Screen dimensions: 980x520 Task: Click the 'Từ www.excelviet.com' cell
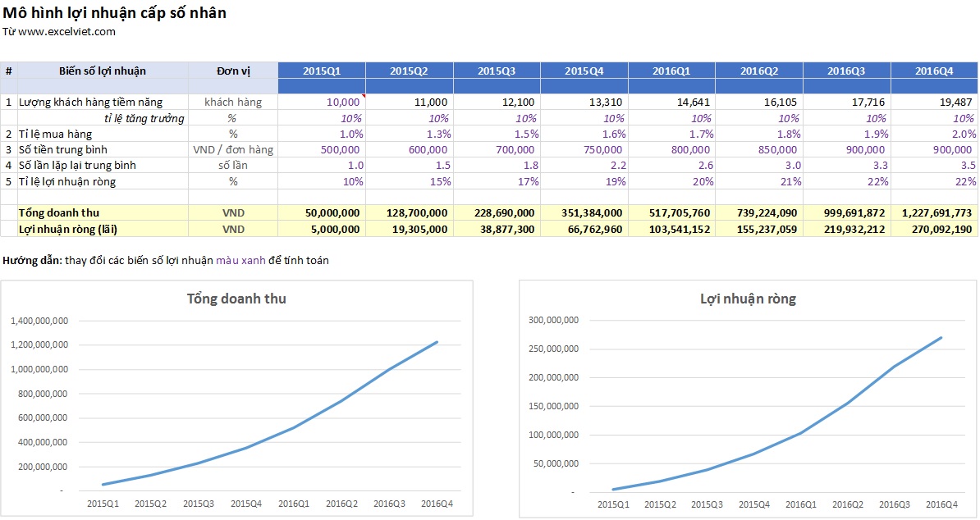[59, 31]
